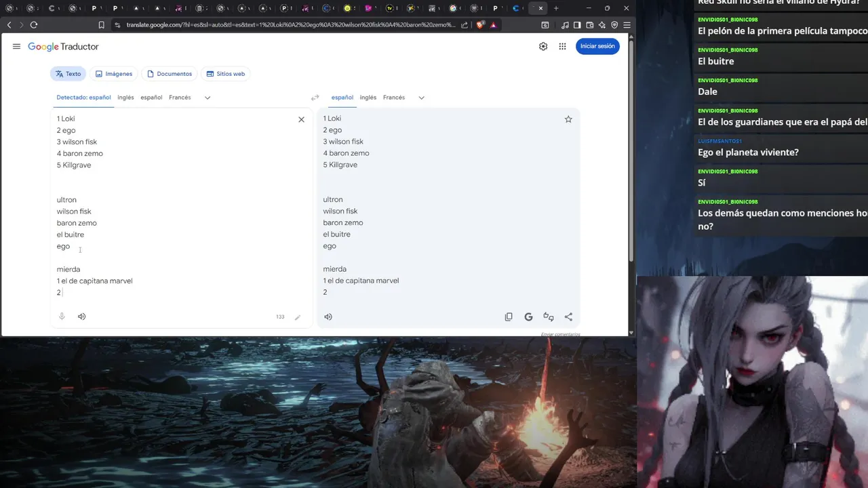Viewport: 868px width, 488px height.
Task: Open the Leo AI sparkle icon
Action: 602,25
